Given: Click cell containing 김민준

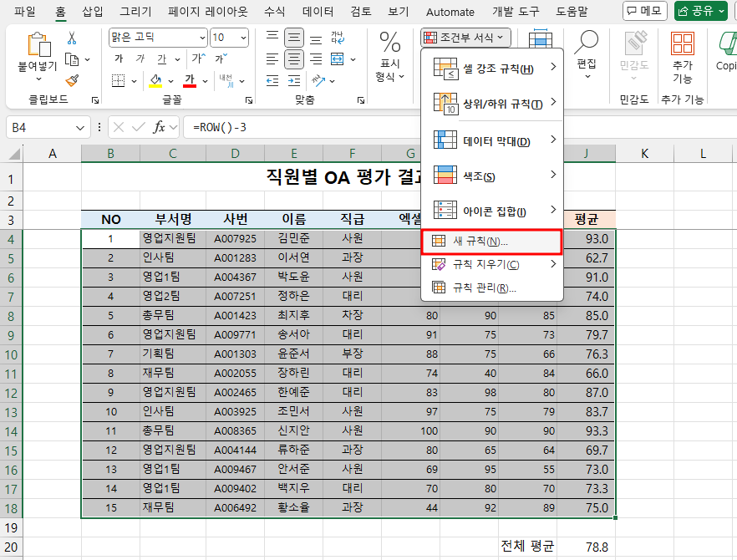Looking at the screenshot, I should [x=294, y=238].
